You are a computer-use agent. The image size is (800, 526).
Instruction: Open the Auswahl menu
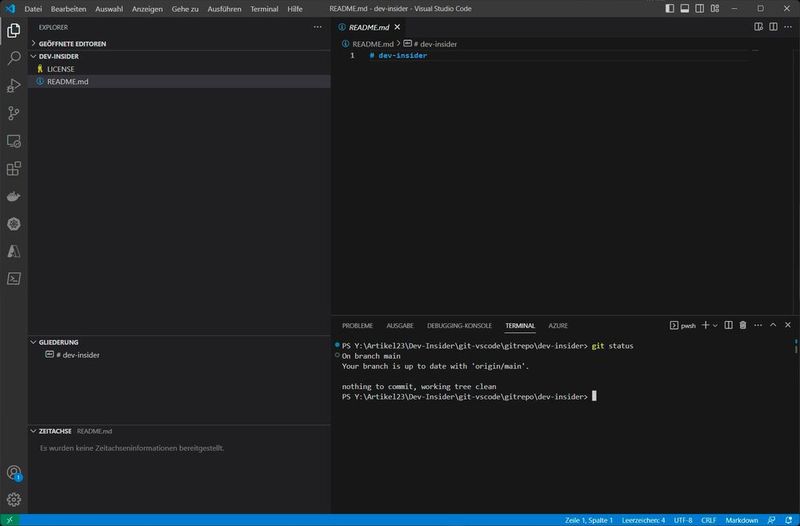(x=109, y=9)
